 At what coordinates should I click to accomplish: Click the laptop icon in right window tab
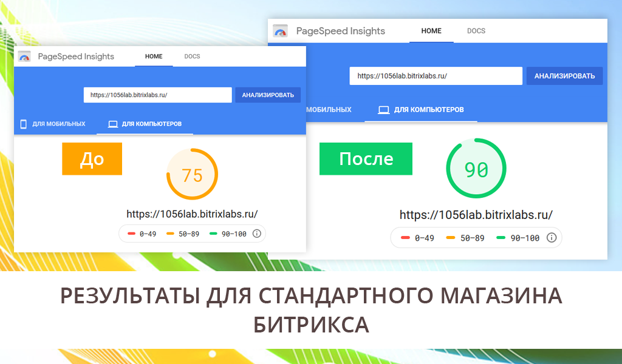pos(383,110)
